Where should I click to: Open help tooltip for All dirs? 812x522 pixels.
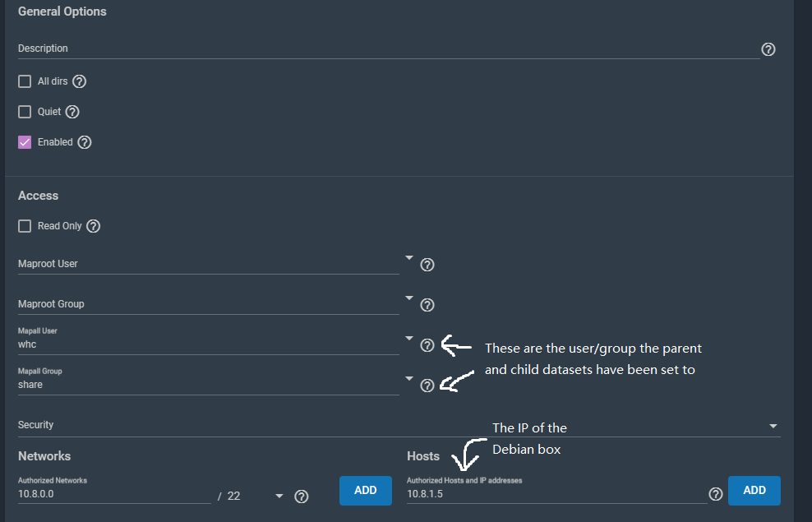coord(79,81)
